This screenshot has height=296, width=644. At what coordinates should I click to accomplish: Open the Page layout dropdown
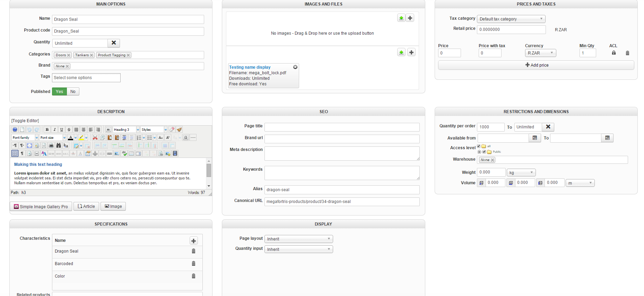[x=299, y=239]
